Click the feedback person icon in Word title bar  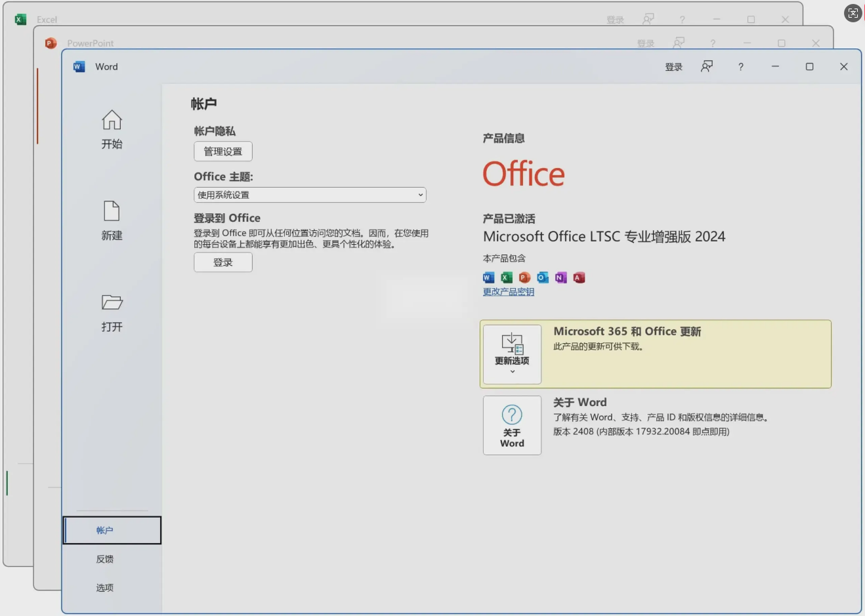point(707,66)
